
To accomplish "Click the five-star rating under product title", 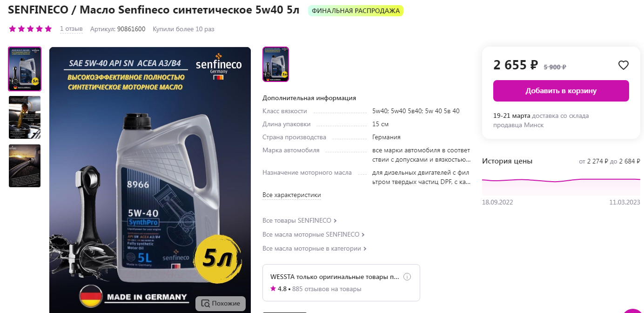I will 30,29.
